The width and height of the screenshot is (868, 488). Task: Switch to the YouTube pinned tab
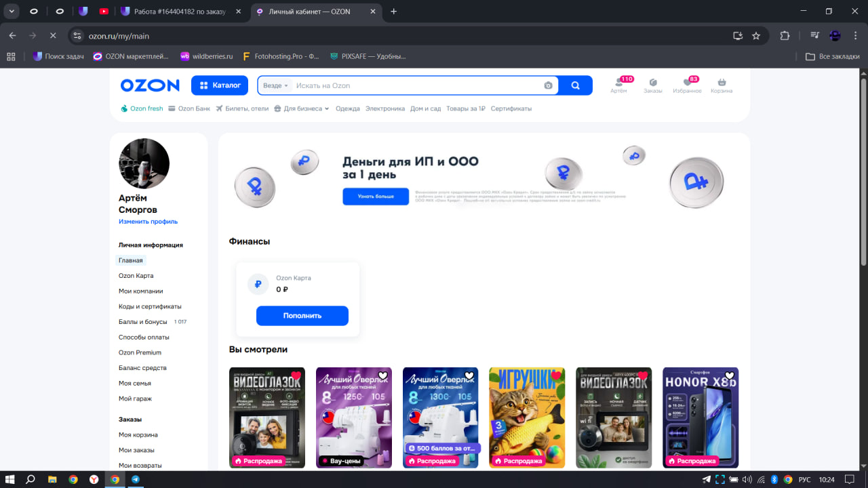(x=104, y=12)
